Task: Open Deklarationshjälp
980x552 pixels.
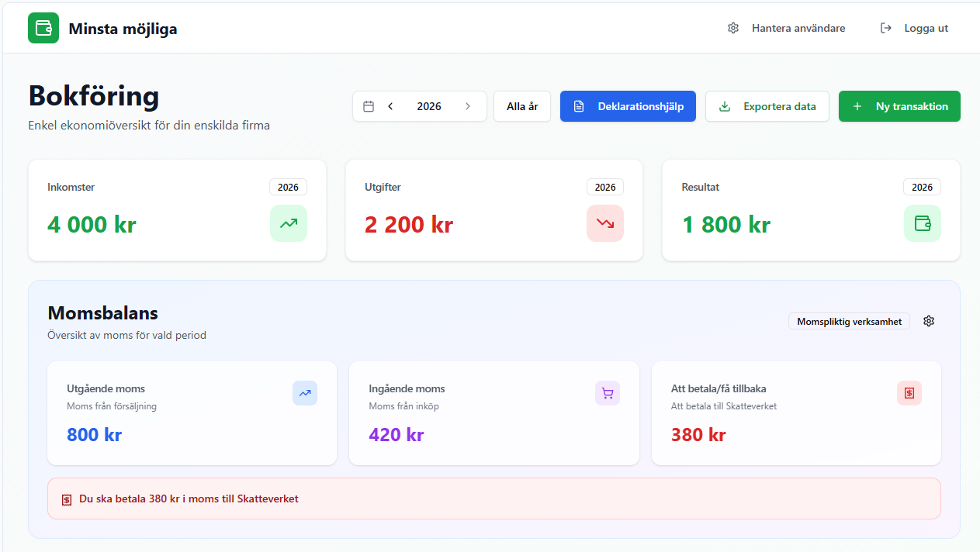Action: coord(628,106)
